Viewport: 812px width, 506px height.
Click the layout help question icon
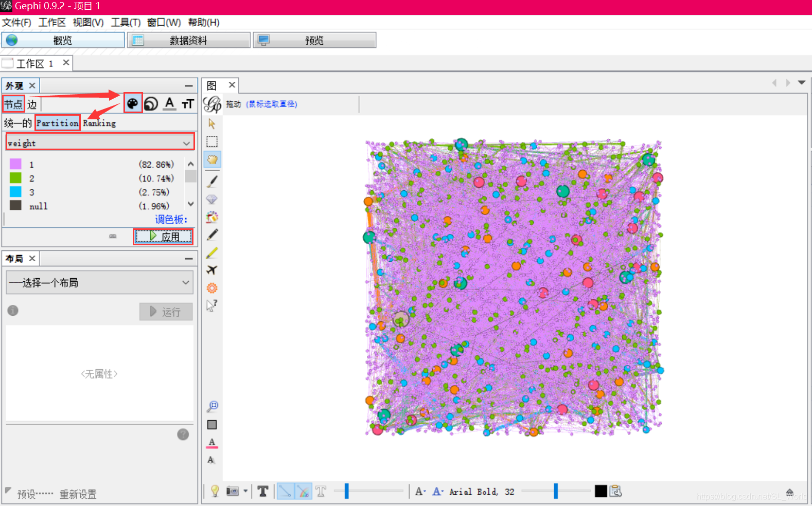pyautogui.click(x=183, y=435)
